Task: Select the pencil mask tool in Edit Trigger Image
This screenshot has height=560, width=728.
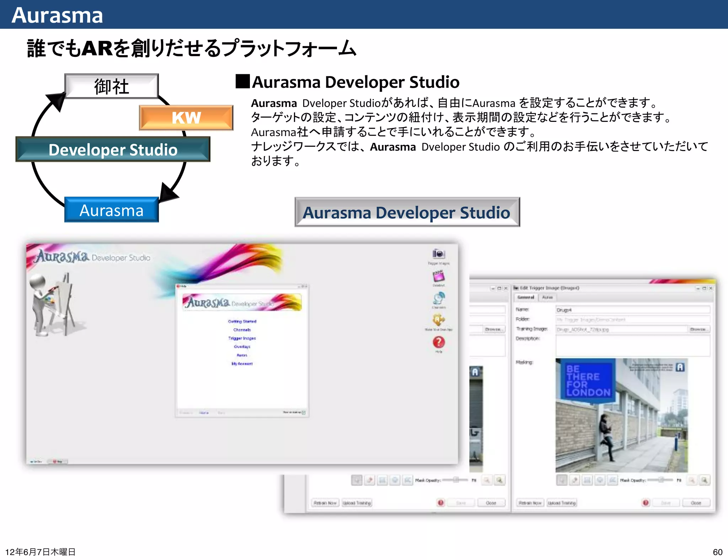Action: click(x=575, y=480)
